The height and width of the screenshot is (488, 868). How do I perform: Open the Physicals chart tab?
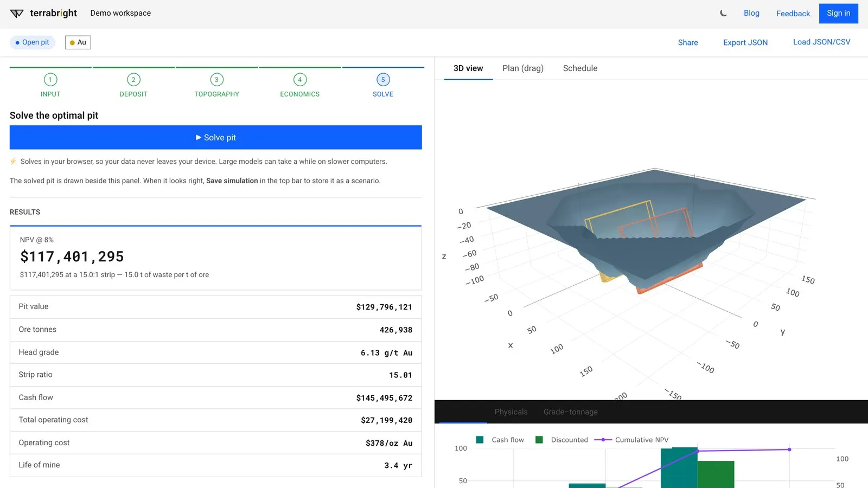(x=511, y=412)
